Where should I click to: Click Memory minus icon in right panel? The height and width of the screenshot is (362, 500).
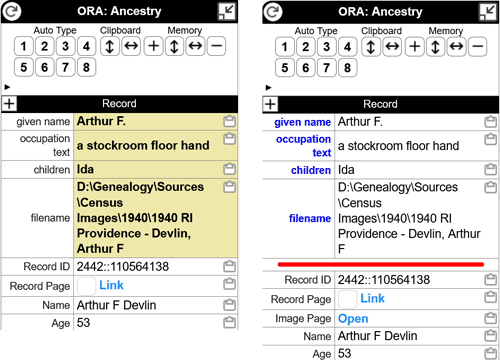pos(477,47)
